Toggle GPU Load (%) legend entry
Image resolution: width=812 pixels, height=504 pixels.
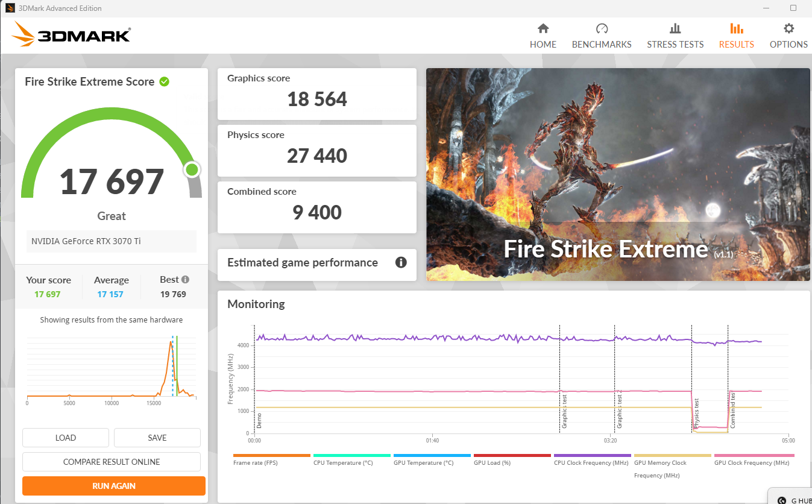[x=512, y=460]
